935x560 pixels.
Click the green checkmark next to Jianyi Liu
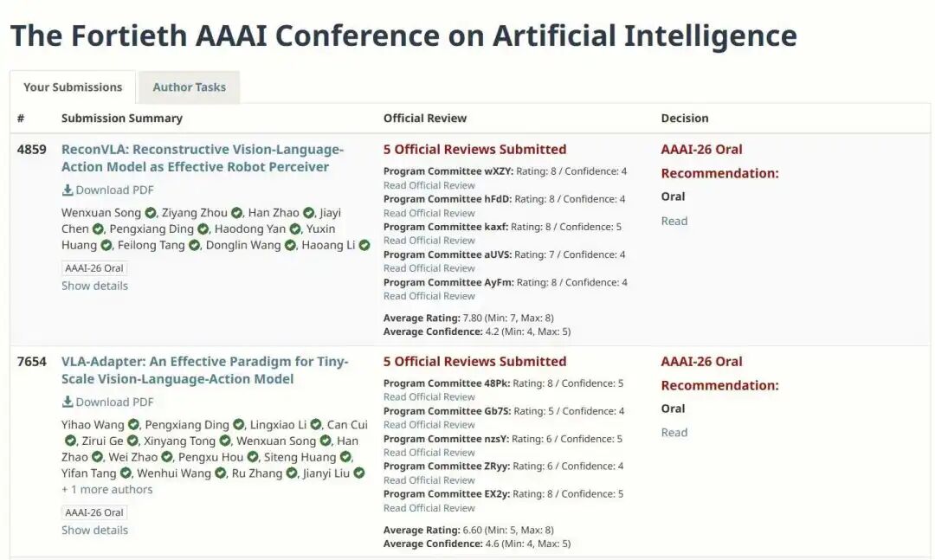[359, 473]
